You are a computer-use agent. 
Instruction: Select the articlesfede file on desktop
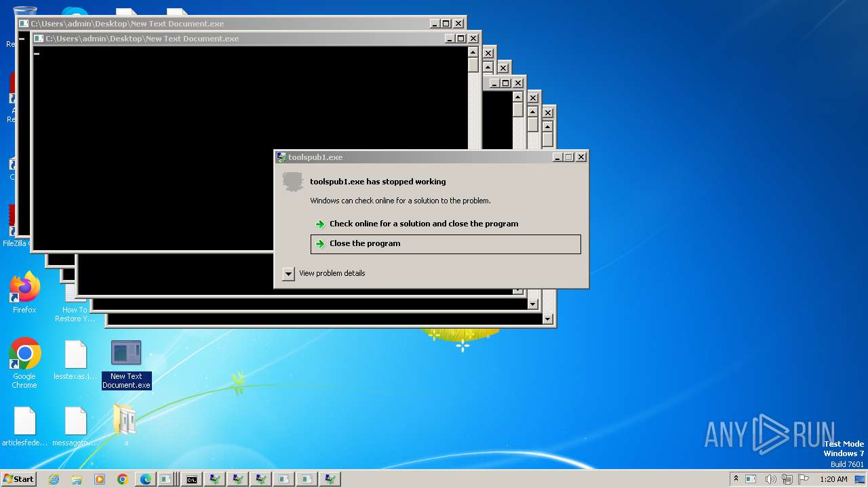[x=24, y=427]
